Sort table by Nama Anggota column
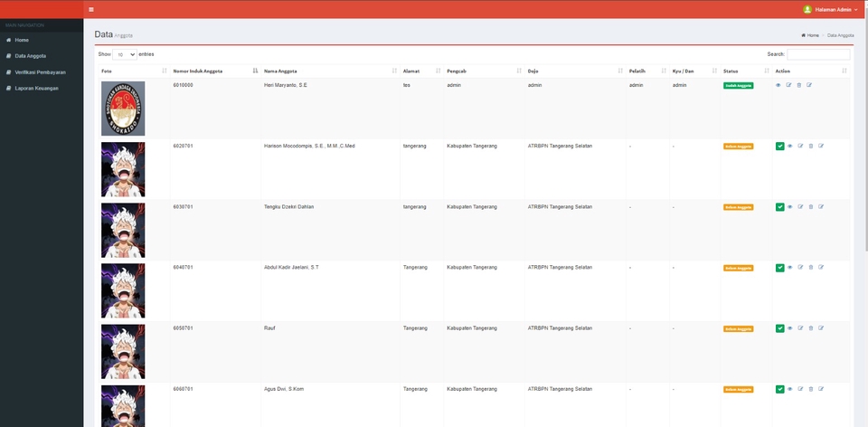 331,71
